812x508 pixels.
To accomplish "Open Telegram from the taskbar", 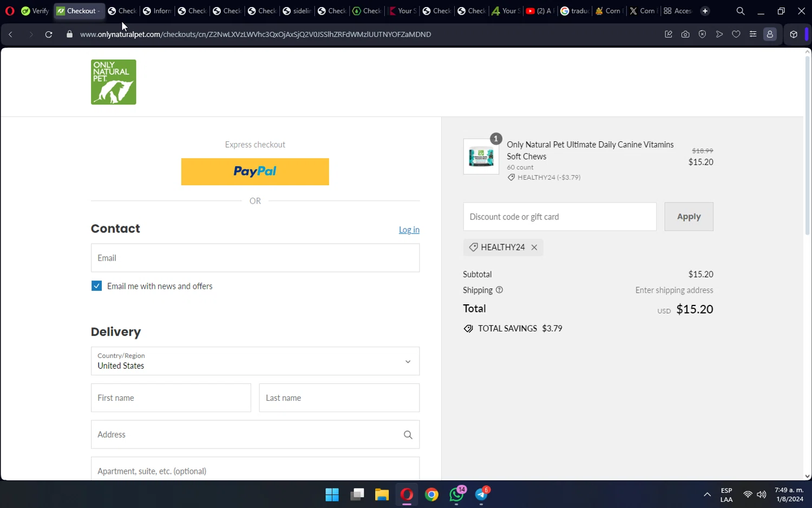I will pos(482,494).
